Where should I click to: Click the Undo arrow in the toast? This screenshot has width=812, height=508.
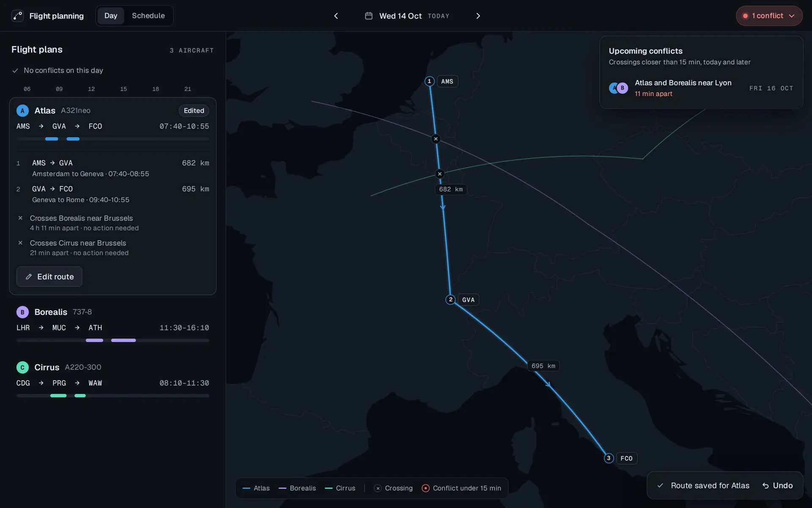pos(765,486)
